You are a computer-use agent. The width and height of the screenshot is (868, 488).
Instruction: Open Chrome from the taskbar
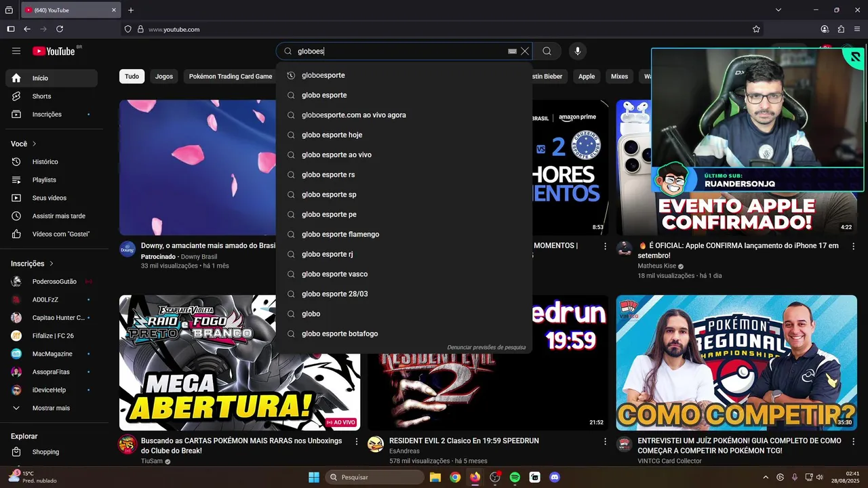tap(455, 477)
